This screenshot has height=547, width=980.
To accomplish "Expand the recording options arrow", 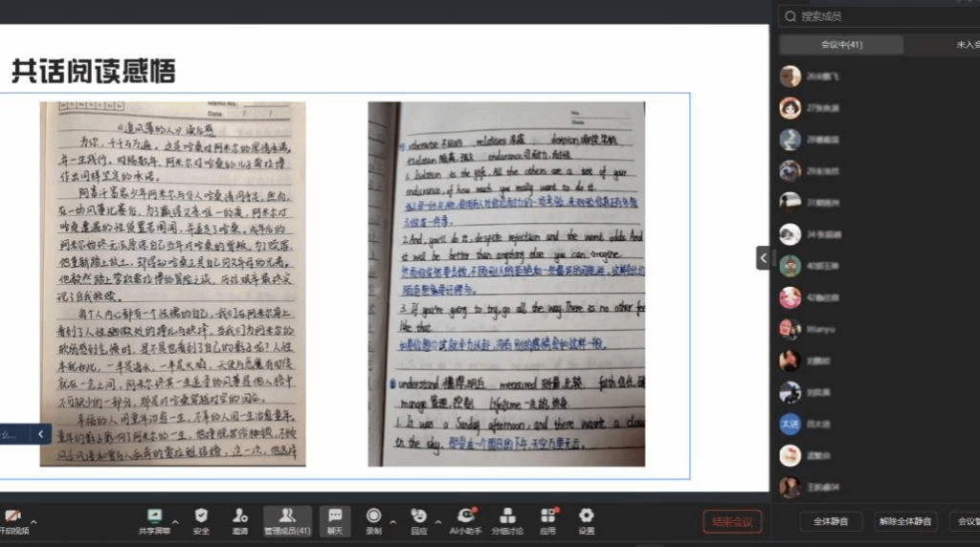I will click(x=392, y=522).
